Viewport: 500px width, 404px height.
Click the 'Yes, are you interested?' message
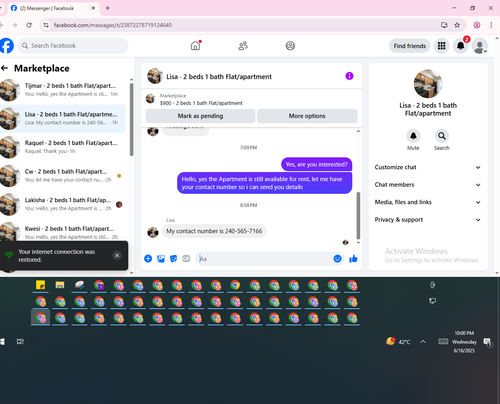click(316, 164)
